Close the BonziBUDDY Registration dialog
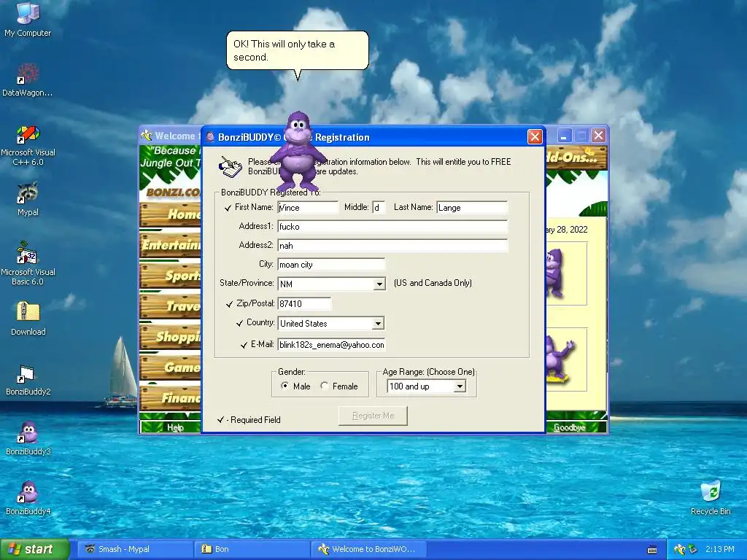 click(x=535, y=137)
